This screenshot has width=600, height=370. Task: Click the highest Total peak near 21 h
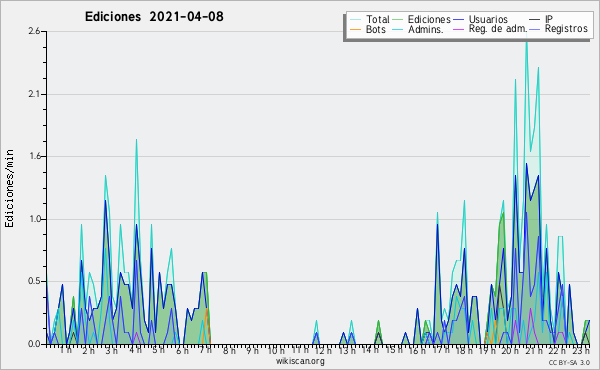click(527, 41)
